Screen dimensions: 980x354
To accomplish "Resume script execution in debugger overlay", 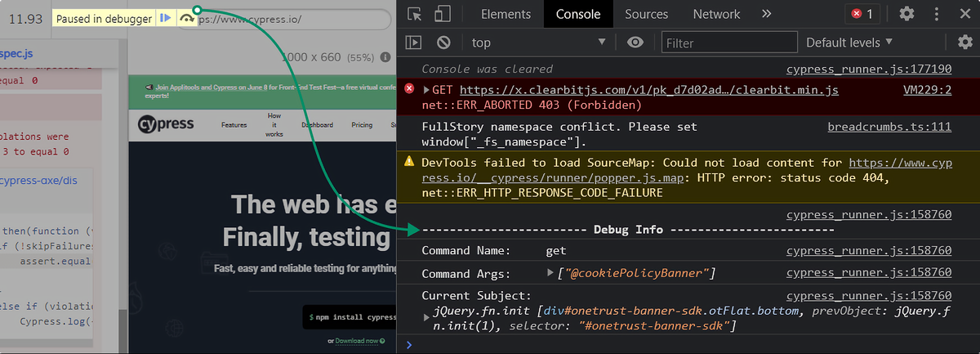I will (x=166, y=18).
